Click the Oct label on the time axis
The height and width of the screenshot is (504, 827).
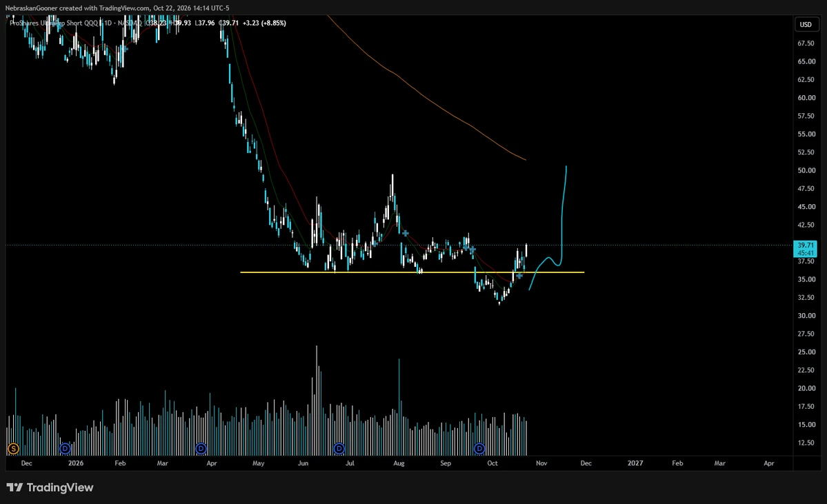click(492, 463)
